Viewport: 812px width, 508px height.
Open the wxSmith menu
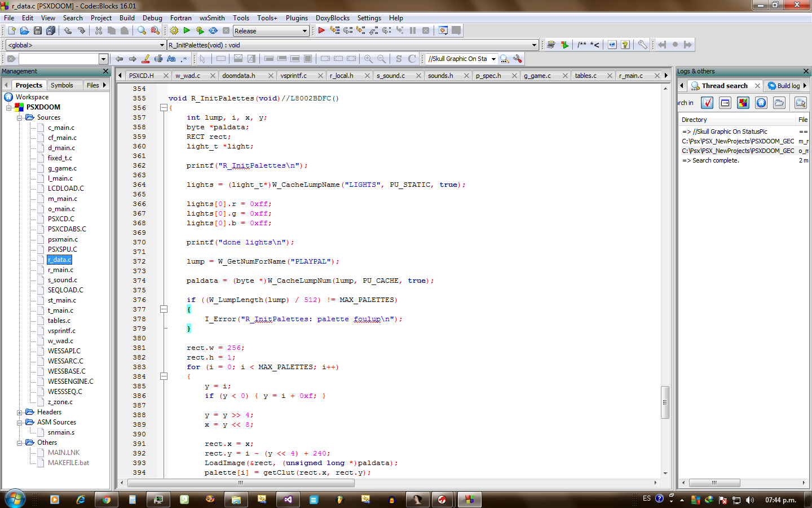click(212, 18)
